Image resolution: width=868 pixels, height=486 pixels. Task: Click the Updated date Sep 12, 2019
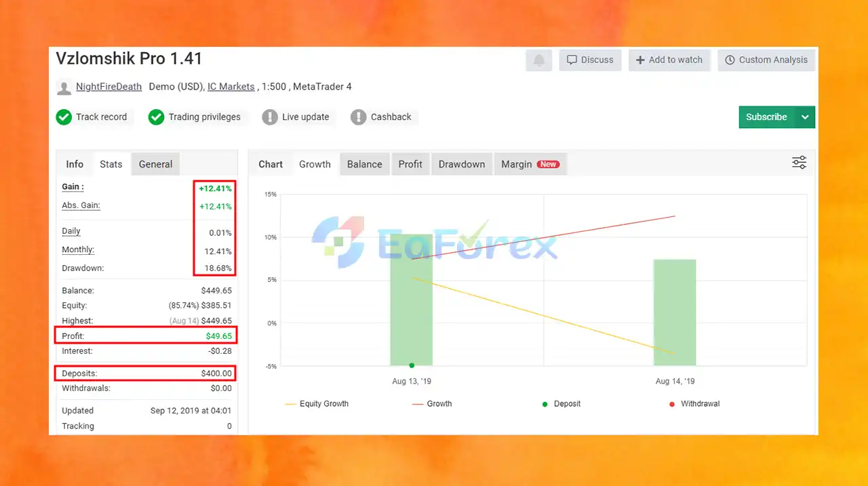tap(191, 411)
